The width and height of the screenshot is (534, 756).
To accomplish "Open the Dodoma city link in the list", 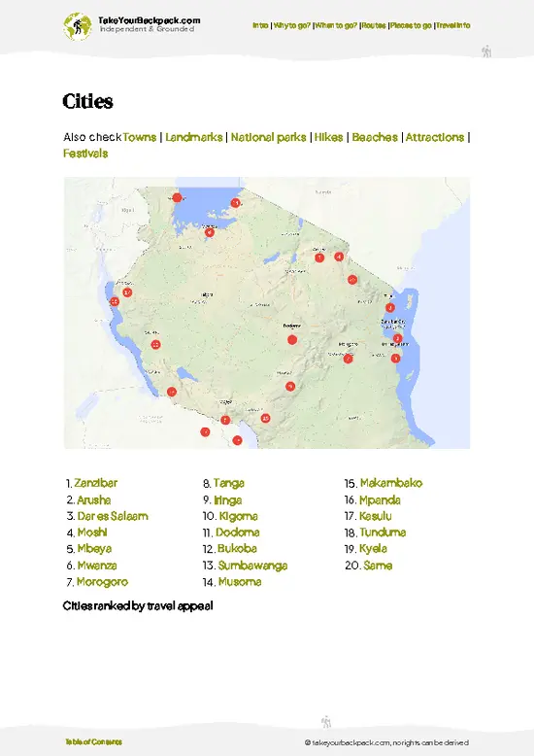I will 238,533.
